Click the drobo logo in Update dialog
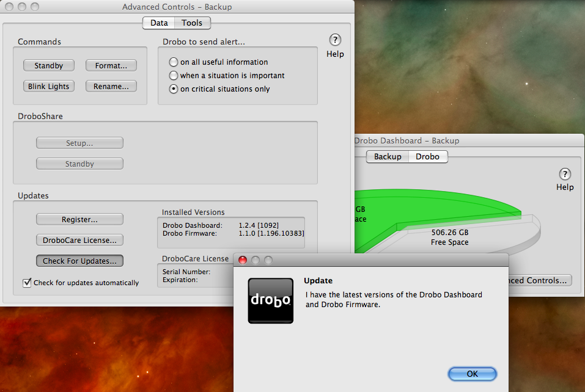Screen dimensions: 585x392 [270, 300]
